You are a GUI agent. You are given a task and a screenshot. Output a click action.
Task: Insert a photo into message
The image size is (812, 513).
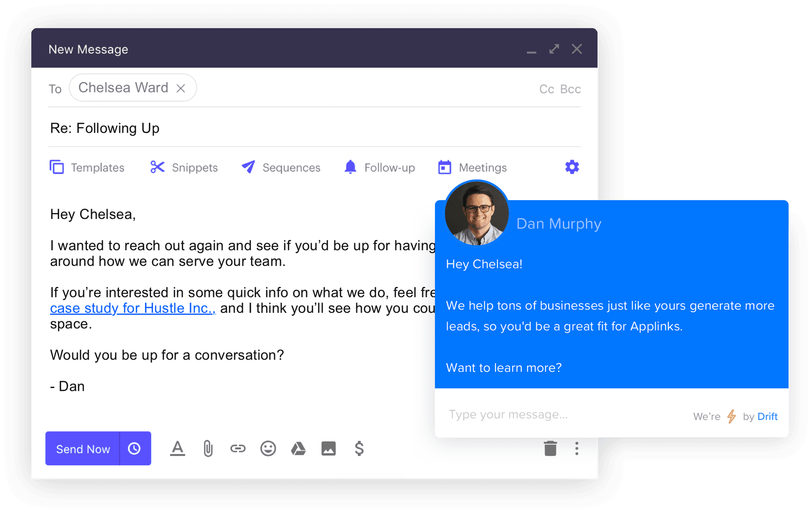(328, 448)
